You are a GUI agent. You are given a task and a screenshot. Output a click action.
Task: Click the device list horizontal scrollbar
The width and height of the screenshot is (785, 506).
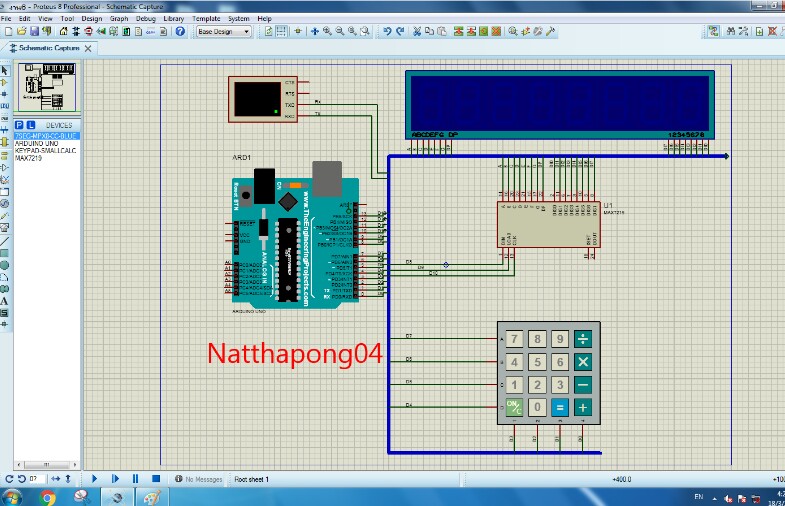47,464
